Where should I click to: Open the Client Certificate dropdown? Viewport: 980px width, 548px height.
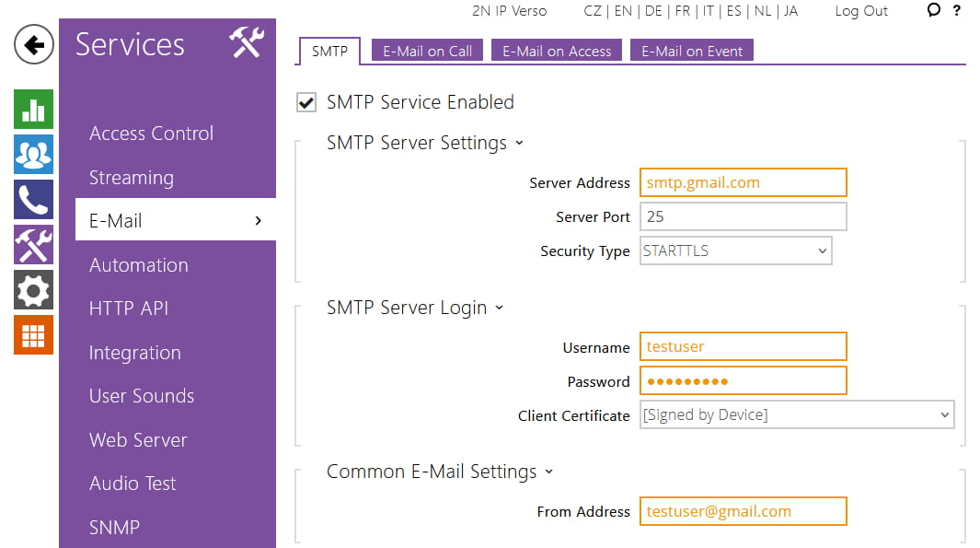[797, 414]
